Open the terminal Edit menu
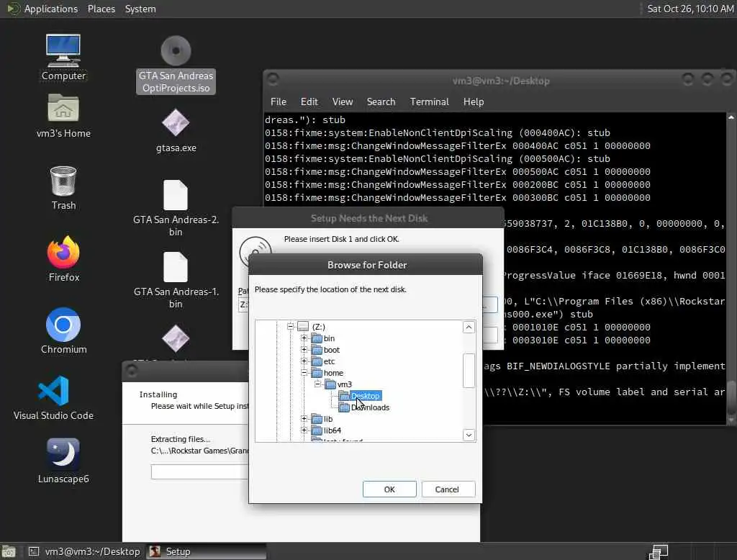Viewport: 737px width, 560px height. click(309, 101)
